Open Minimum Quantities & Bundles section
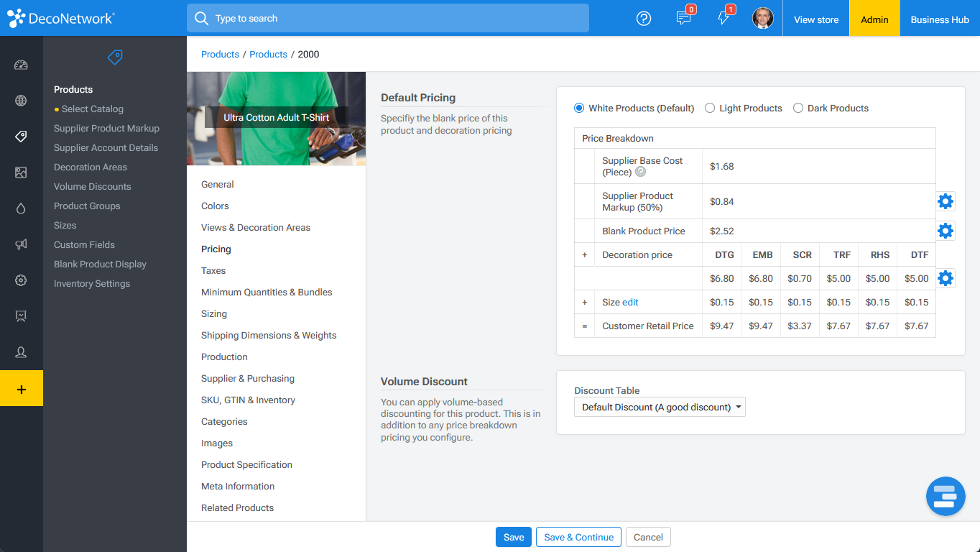The width and height of the screenshot is (980, 552). click(267, 292)
